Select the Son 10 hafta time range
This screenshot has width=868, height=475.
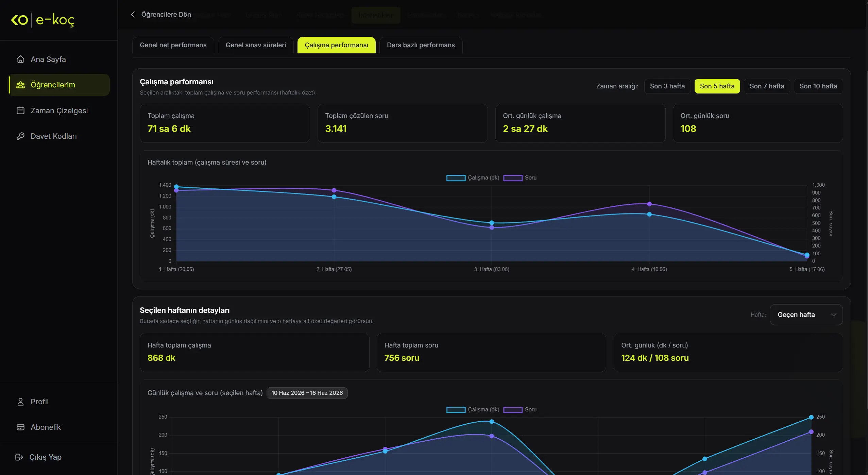click(x=818, y=86)
